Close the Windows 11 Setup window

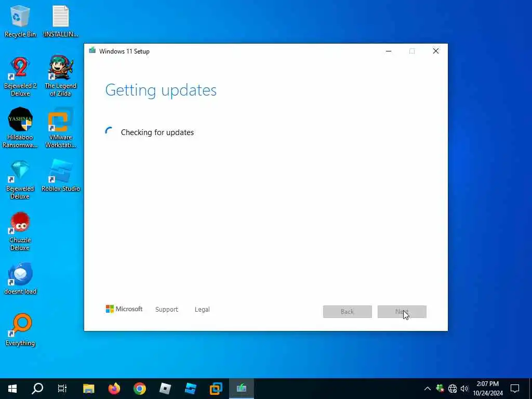click(x=436, y=51)
